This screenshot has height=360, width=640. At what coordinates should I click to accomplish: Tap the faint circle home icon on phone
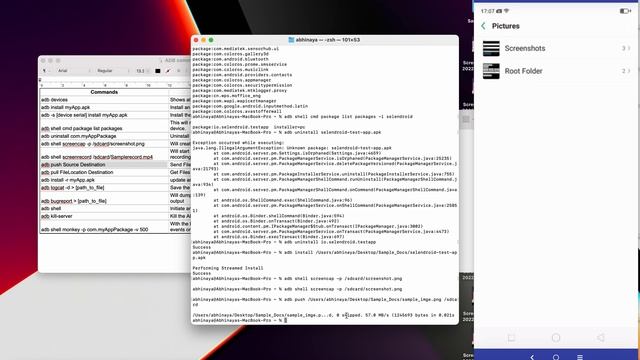pos(556,338)
